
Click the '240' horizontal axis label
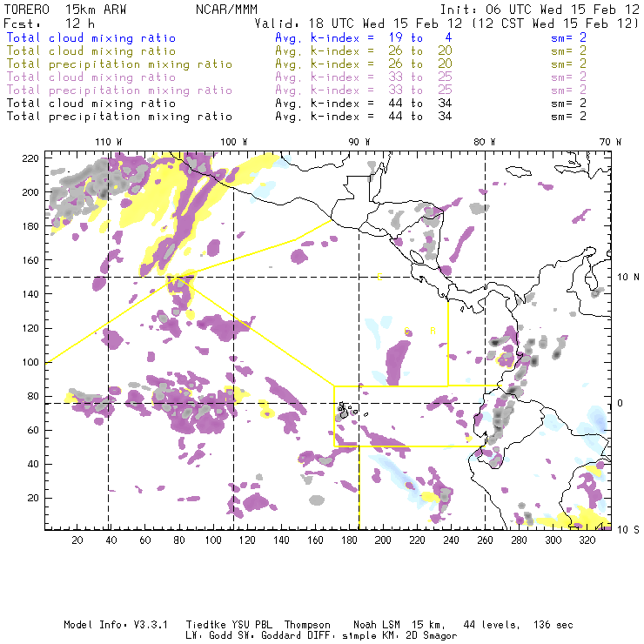(x=451, y=540)
